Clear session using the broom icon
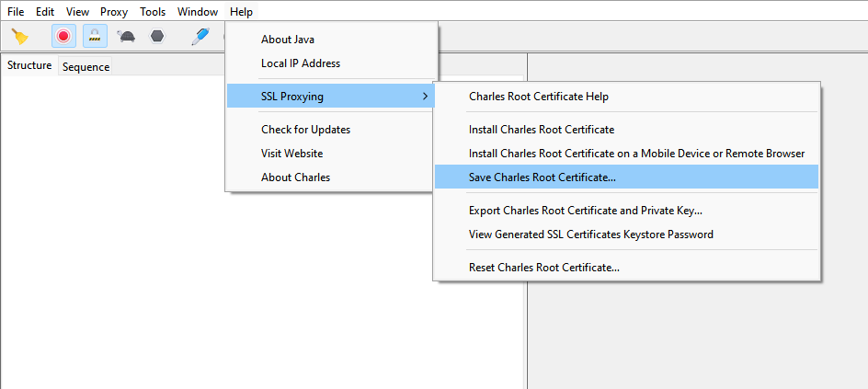Viewport: 868px width, 389px height. click(x=20, y=37)
